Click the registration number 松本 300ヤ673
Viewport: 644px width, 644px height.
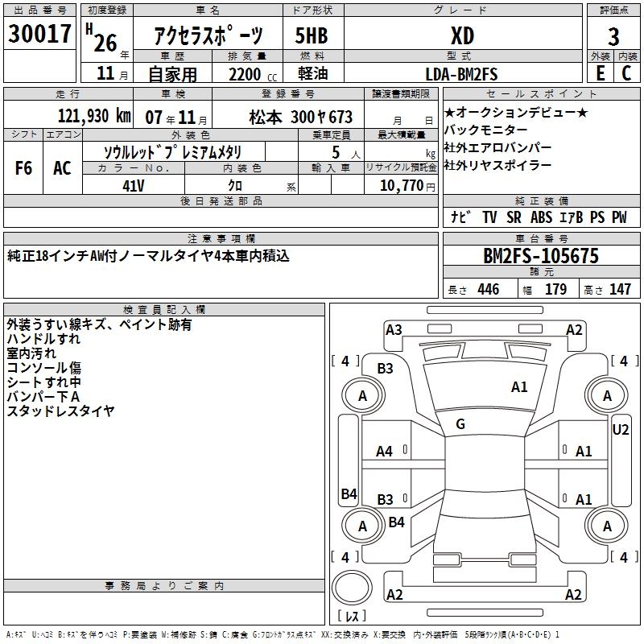tap(300, 118)
